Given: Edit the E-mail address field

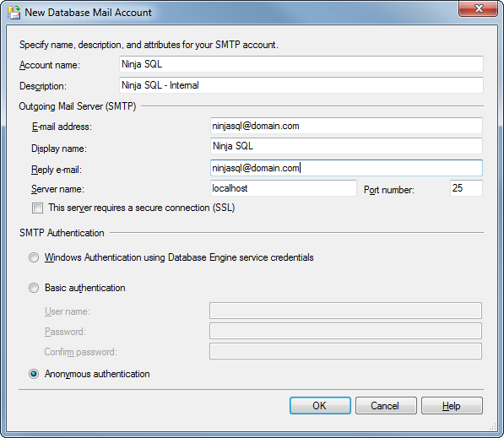Looking at the screenshot, I should pyautogui.click(x=346, y=126).
